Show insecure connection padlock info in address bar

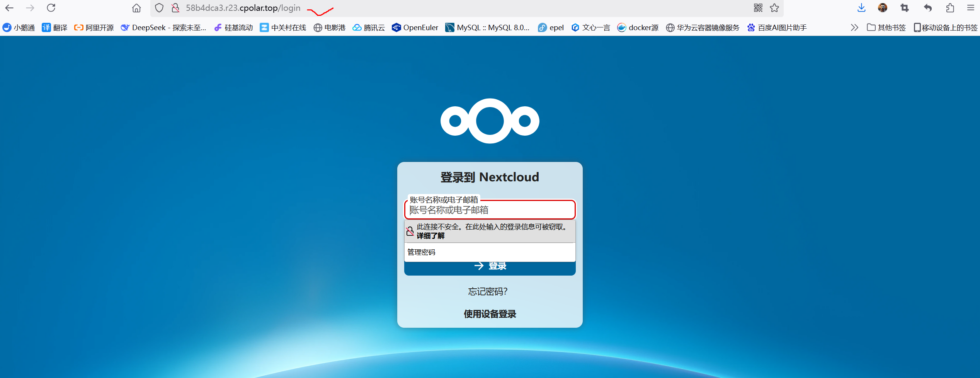(x=175, y=8)
